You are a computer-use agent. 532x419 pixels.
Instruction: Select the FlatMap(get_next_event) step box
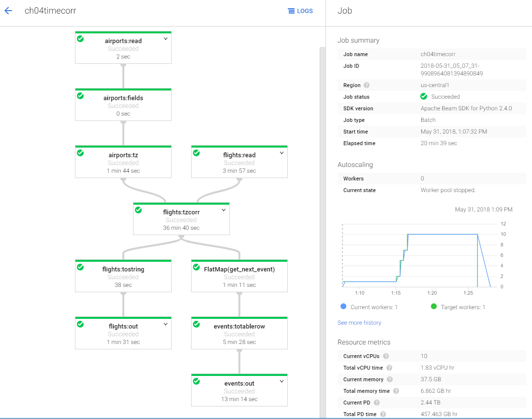(x=239, y=276)
